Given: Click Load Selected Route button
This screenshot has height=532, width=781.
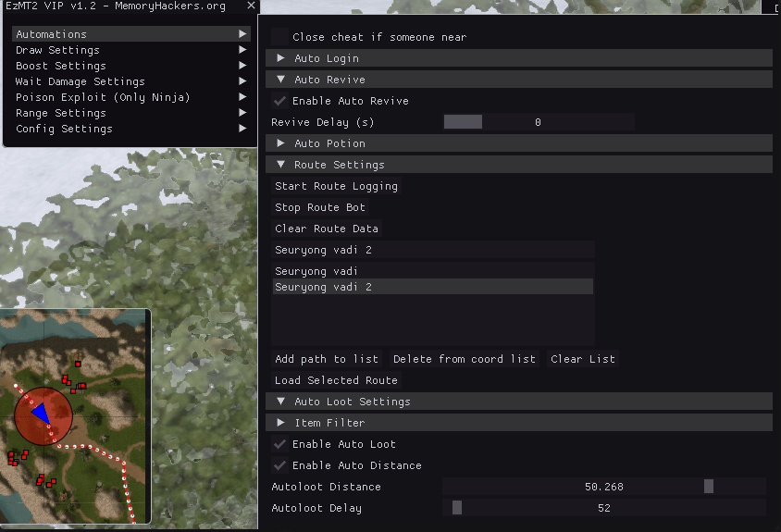Looking at the screenshot, I should (x=336, y=380).
